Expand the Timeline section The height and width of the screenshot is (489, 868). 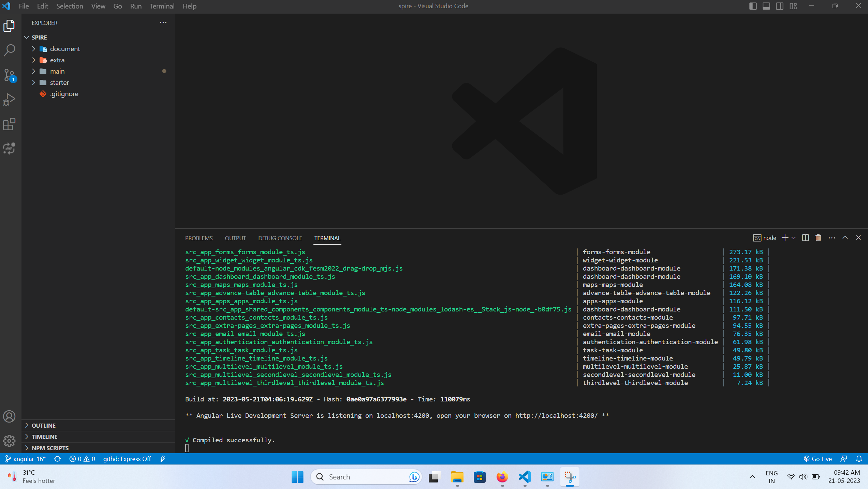click(x=98, y=437)
